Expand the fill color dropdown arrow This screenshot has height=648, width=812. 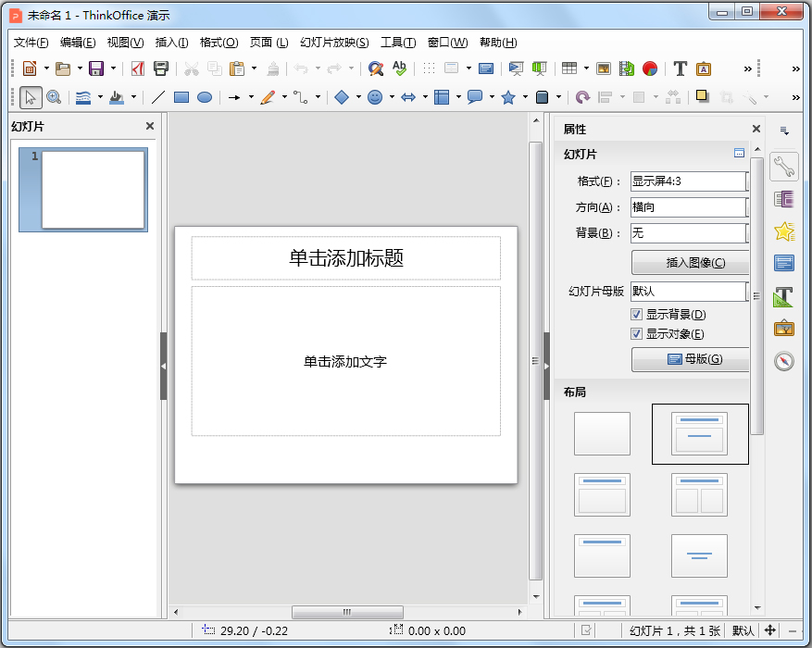click(133, 97)
